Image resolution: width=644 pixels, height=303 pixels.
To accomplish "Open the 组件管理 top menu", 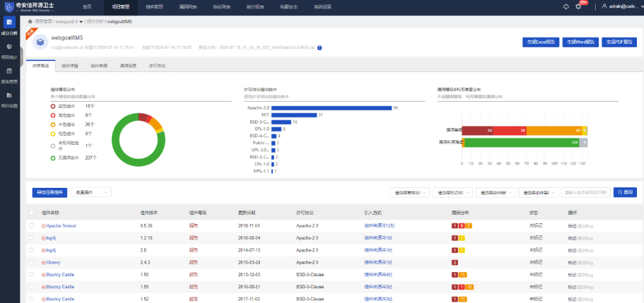I will pyautogui.click(x=155, y=7).
